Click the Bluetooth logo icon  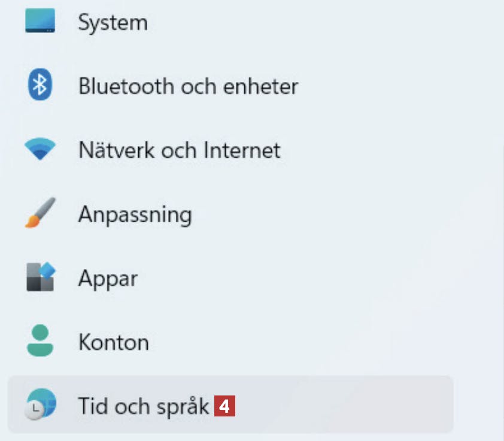[x=40, y=84]
